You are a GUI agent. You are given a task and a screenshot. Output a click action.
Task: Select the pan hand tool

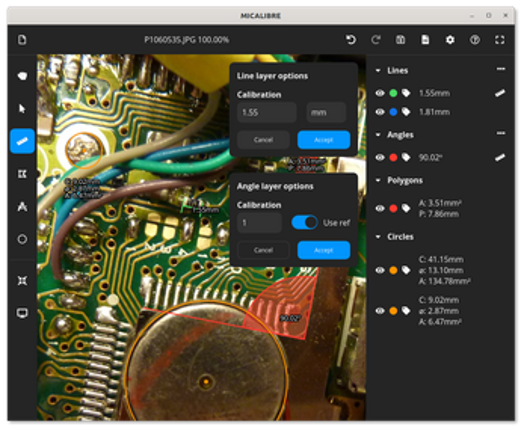(22, 76)
